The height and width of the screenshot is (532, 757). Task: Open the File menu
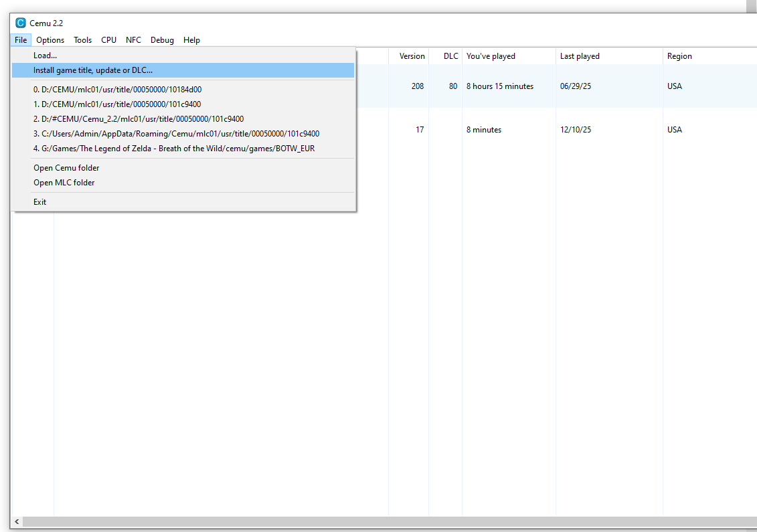pyautogui.click(x=21, y=40)
